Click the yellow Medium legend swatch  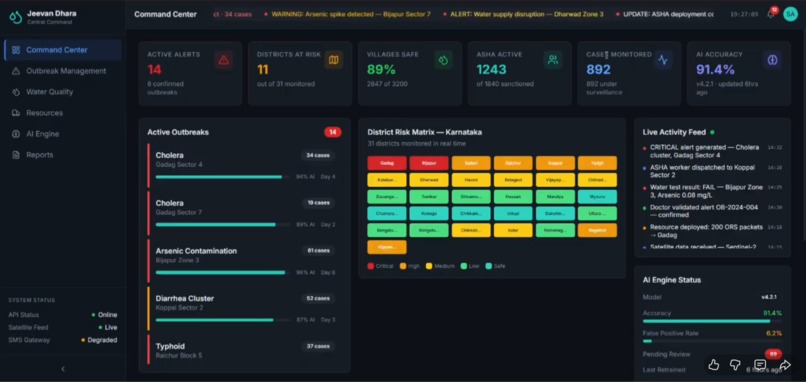[429, 266]
